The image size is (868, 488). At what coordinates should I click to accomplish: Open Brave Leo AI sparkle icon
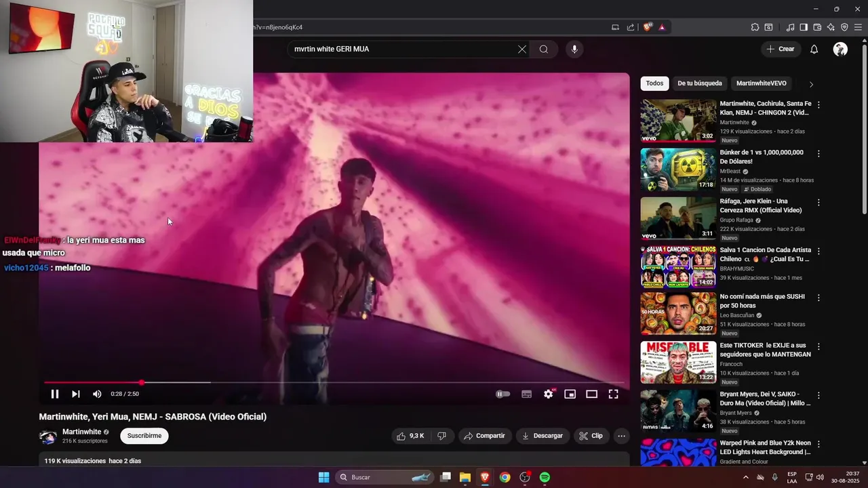coord(831,27)
